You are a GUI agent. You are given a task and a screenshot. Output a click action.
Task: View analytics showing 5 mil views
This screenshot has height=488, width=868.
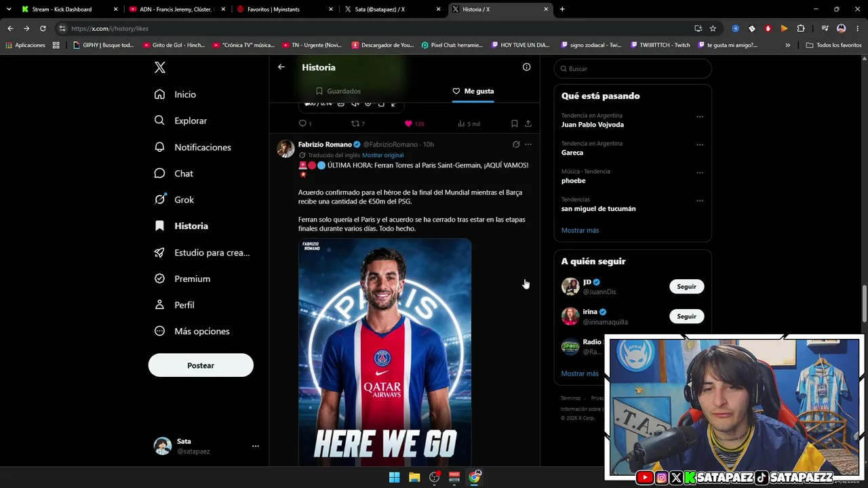click(x=469, y=124)
